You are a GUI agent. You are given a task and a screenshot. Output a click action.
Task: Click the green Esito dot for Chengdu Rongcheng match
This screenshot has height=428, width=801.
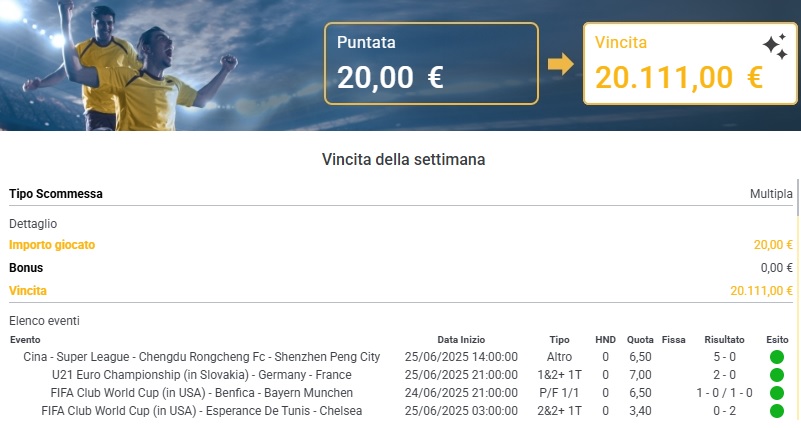click(x=776, y=357)
